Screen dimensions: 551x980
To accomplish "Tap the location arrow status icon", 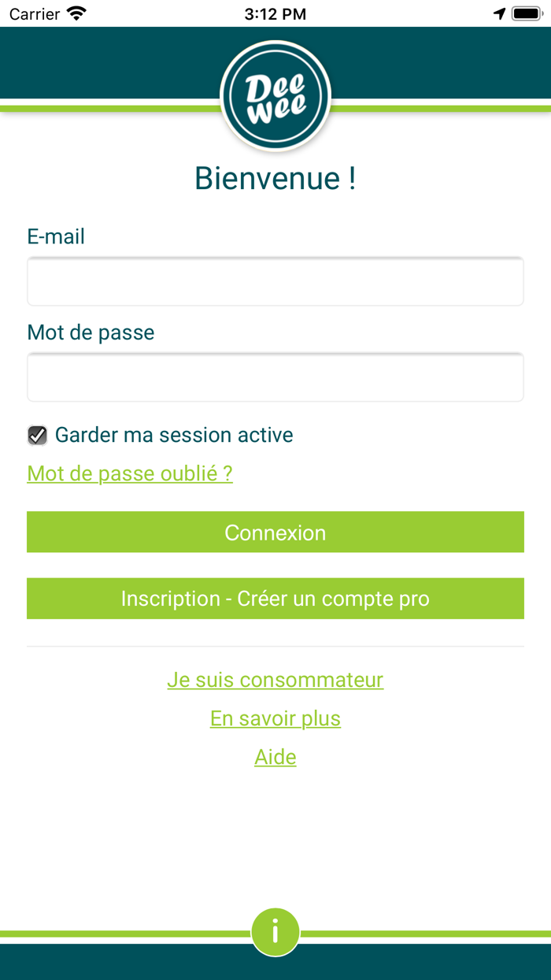I will [x=499, y=13].
